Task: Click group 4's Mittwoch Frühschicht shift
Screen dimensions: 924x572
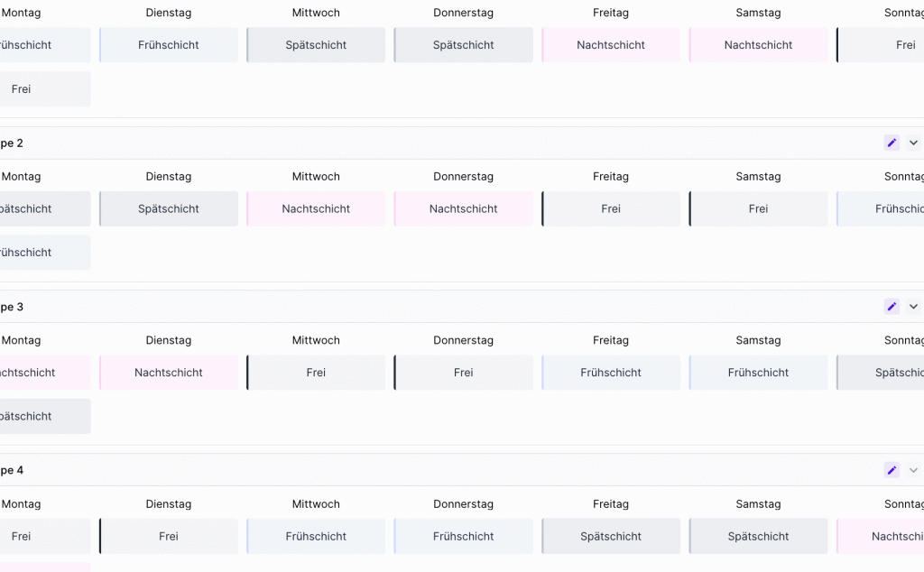Action: (x=316, y=536)
